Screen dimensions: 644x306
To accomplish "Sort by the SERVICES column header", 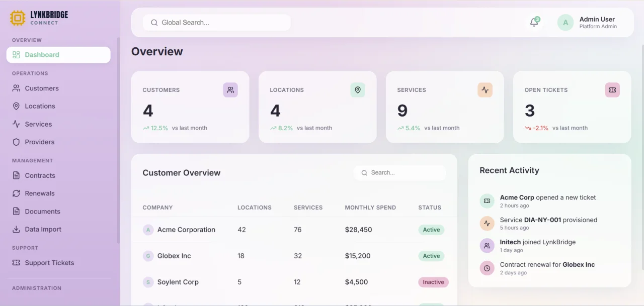I will tap(308, 208).
